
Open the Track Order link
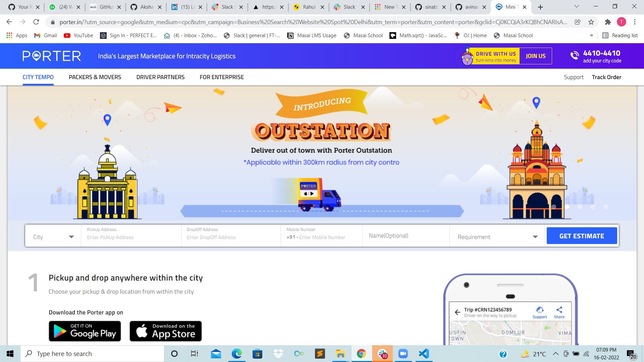pyautogui.click(x=606, y=77)
